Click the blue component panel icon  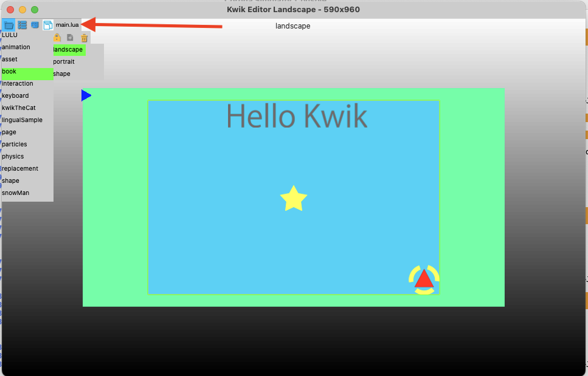coord(35,25)
